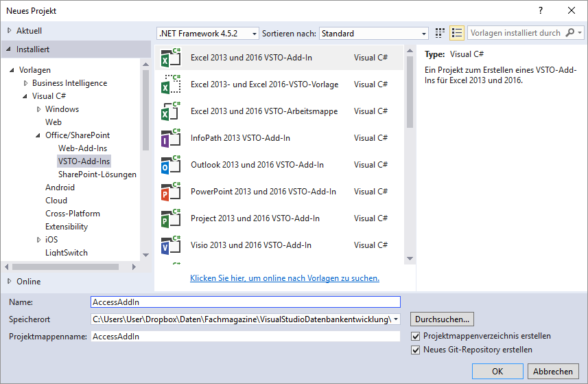Click the InfoPath 2013 VSTO-Add-In icon
The width and height of the screenshot is (588, 384).
pyautogui.click(x=171, y=138)
